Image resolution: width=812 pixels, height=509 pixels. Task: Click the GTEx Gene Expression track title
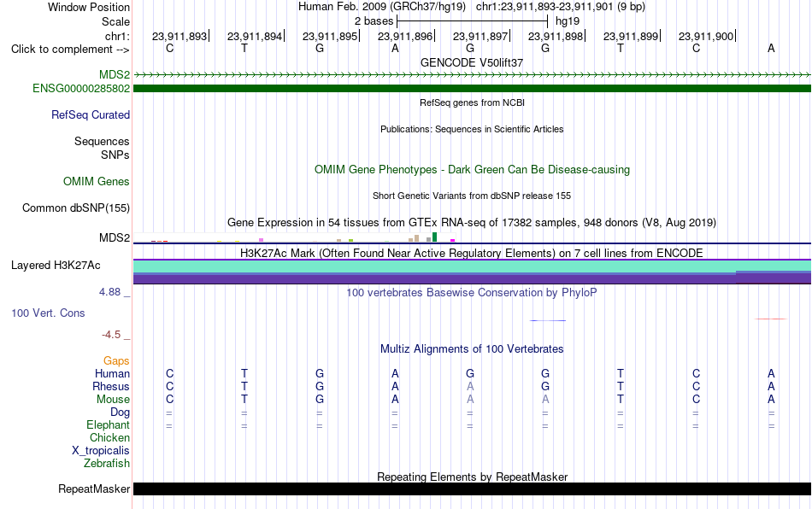472,222
